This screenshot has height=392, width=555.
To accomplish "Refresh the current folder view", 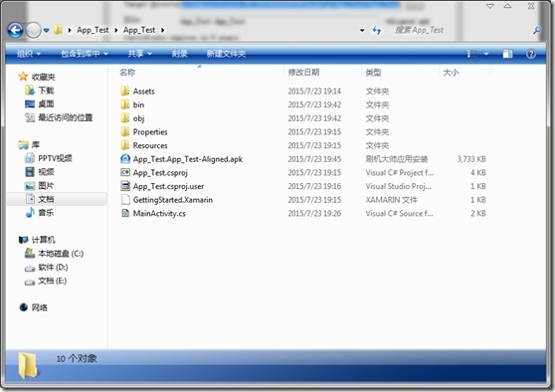I will 377,31.
